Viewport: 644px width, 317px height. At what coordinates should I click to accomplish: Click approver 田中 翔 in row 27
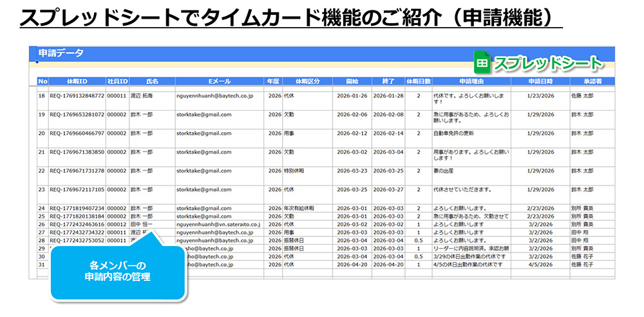point(580,233)
